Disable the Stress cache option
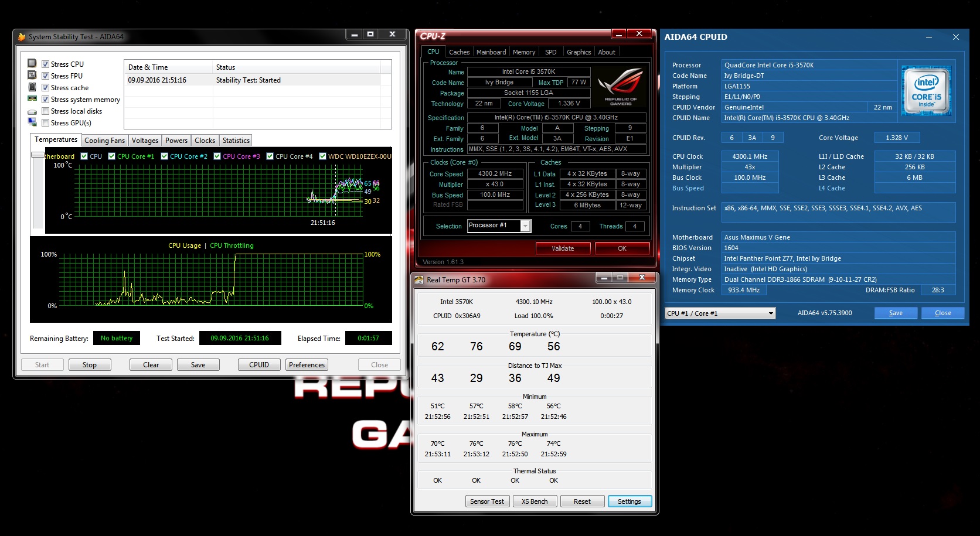Image resolution: width=980 pixels, height=536 pixels. coord(45,88)
